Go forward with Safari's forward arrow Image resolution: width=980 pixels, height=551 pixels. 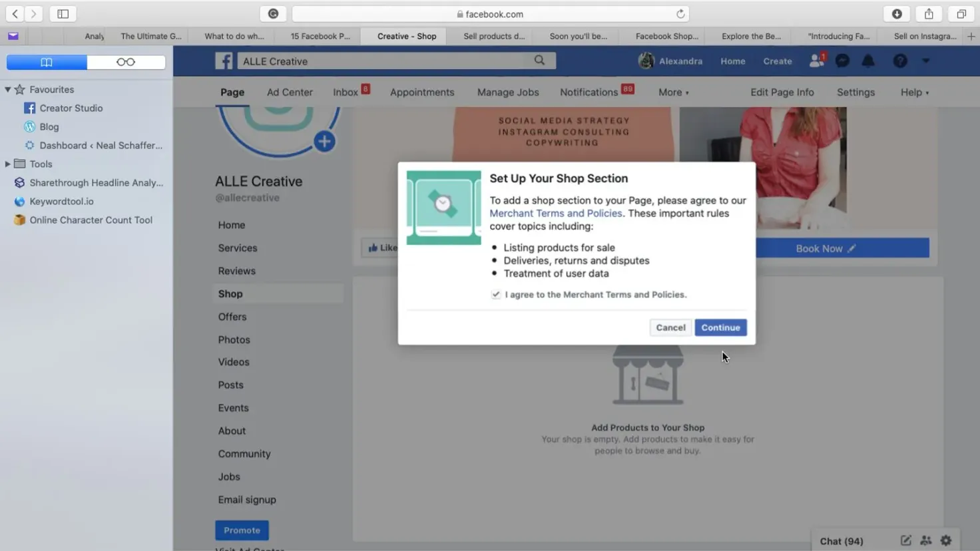tap(33, 13)
